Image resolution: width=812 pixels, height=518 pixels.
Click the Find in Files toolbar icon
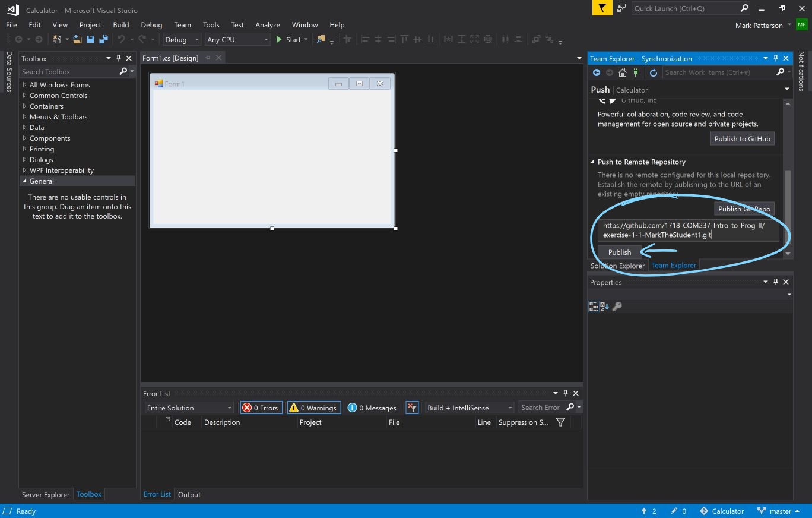pyautogui.click(x=321, y=39)
